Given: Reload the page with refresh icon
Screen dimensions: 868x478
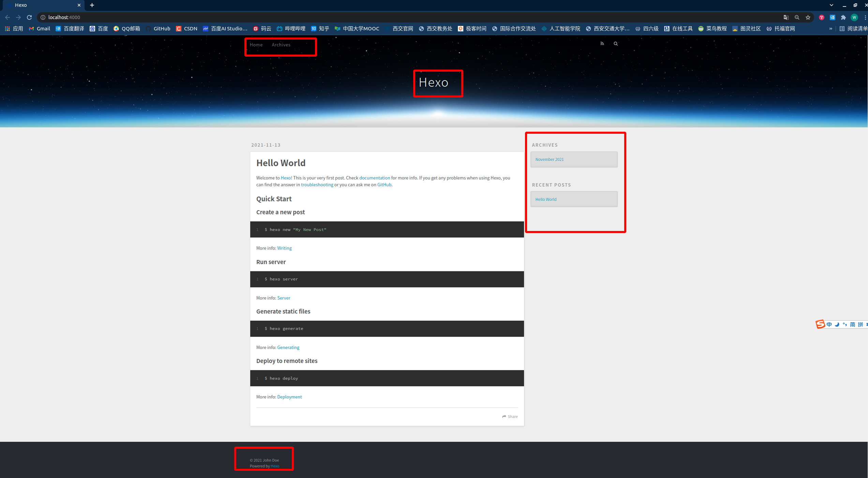Looking at the screenshot, I should coord(29,17).
